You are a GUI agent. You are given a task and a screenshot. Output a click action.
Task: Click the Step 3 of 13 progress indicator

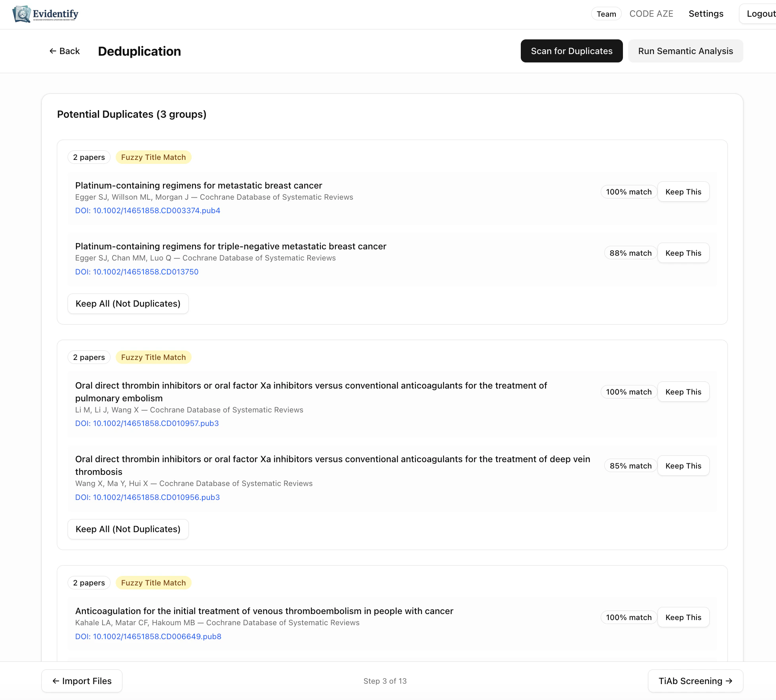pyautogui.click(x=385, y=681)
